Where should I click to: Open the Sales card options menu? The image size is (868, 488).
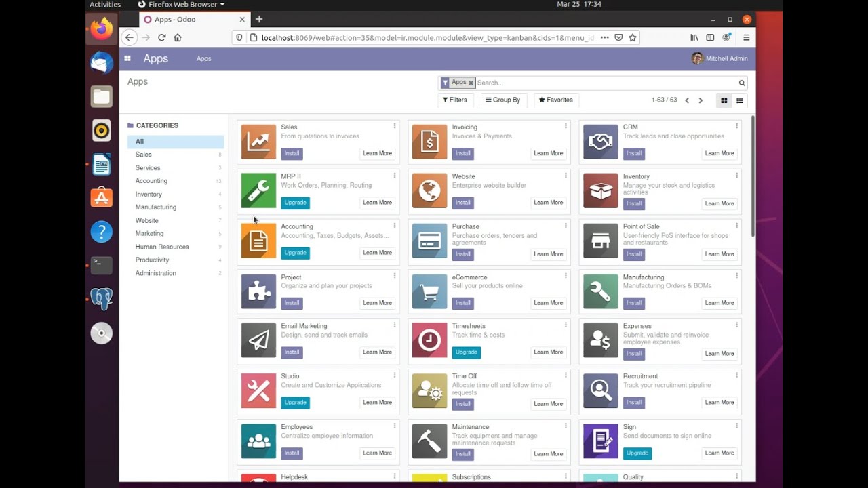point(395,126)
